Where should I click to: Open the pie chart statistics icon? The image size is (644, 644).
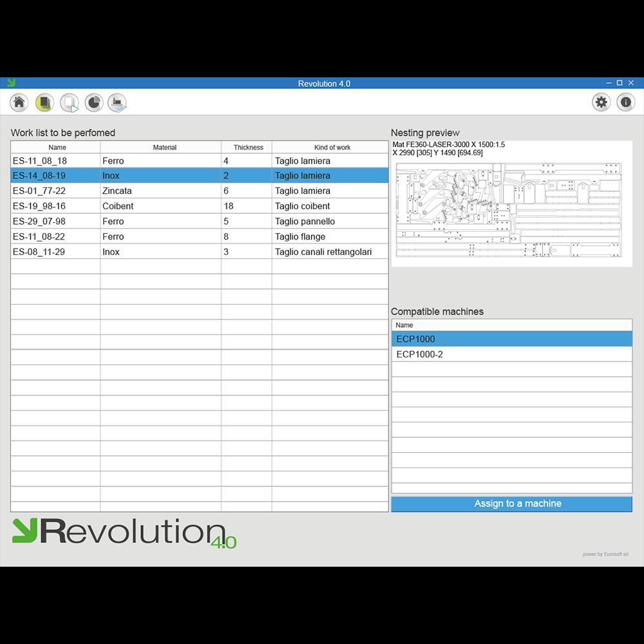tap(93, 102)
